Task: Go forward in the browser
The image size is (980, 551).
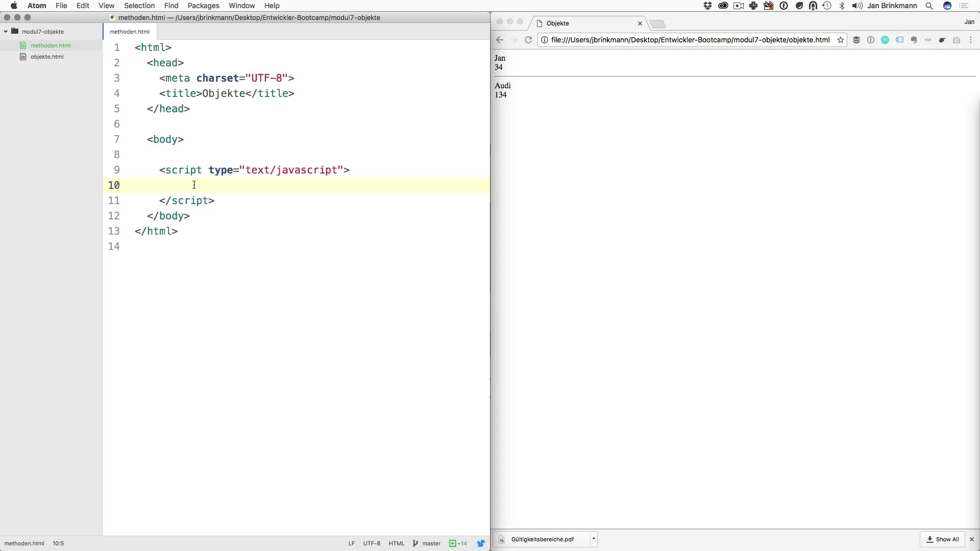Action: click(514, 40)
